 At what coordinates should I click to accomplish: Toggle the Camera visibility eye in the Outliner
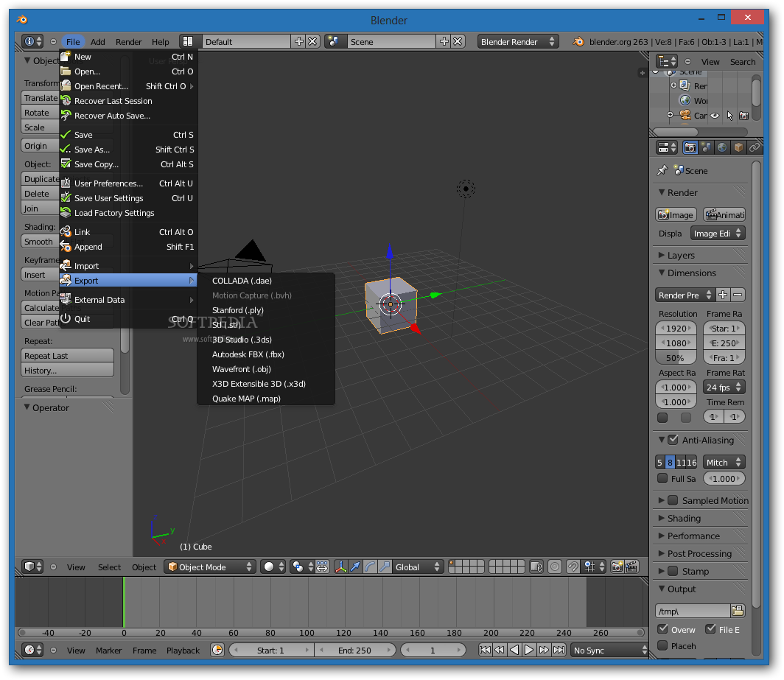pos(714,115)
